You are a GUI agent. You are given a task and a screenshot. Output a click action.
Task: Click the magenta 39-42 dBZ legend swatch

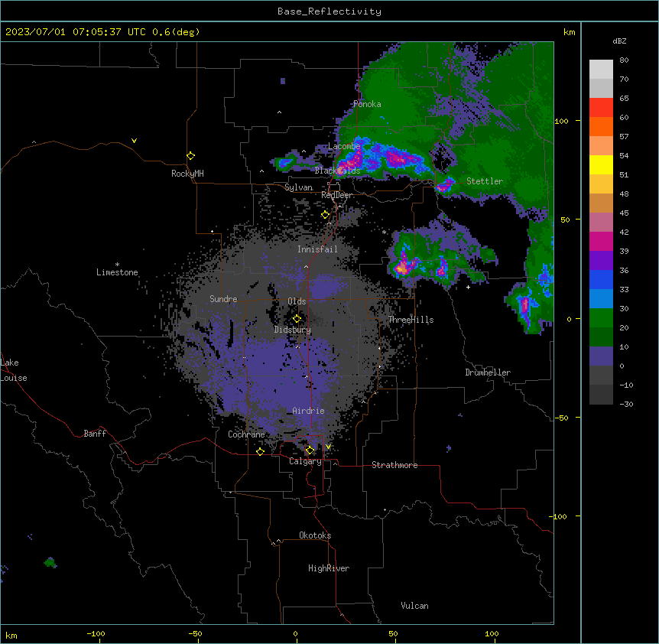click(601, 241)
